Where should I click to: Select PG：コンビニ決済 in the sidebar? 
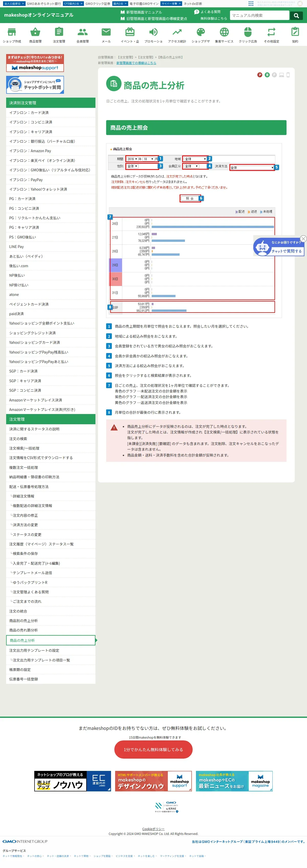[x=51, y=208]
